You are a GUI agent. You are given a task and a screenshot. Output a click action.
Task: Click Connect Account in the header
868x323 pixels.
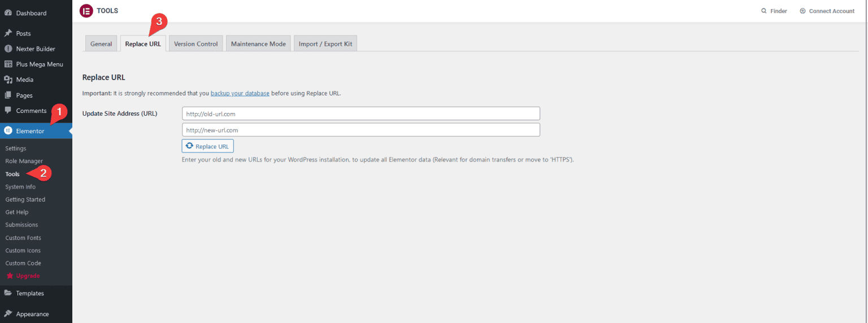click(831, 11)
